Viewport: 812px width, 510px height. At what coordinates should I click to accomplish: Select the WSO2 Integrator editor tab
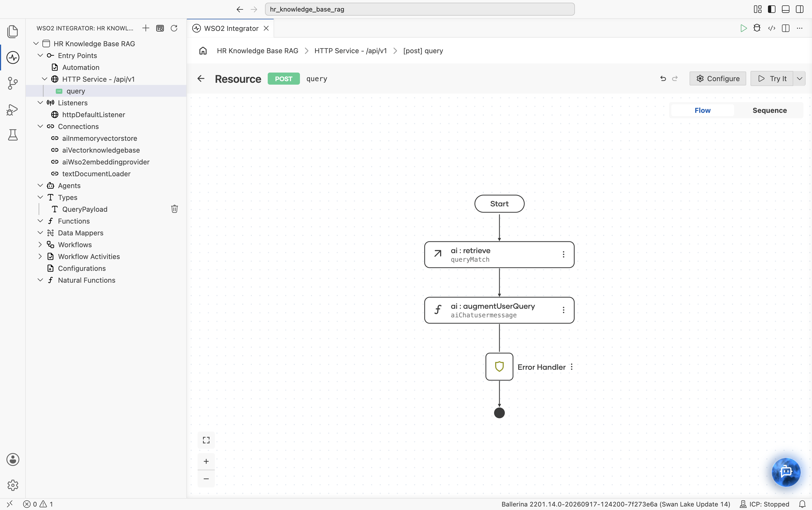[x=231, y=28]
